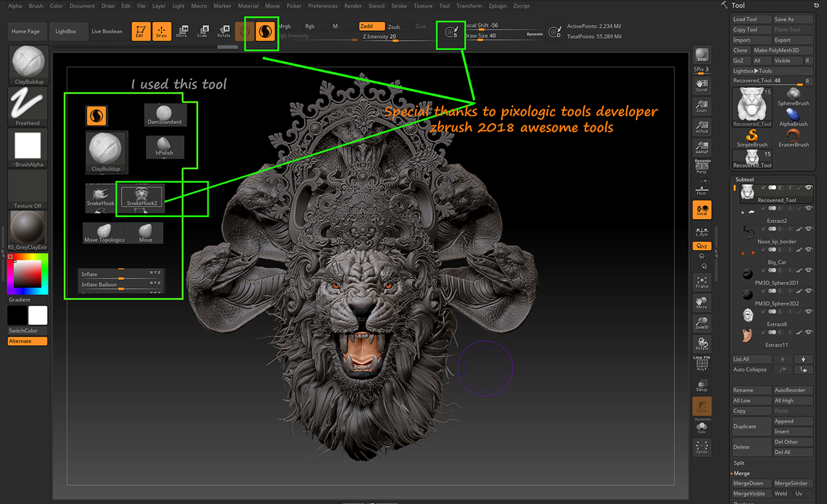The width and height of the screenshot is (827, 504).
Task: Select the SimpleBrush tool icon
Action: click(x=752, y=138)
